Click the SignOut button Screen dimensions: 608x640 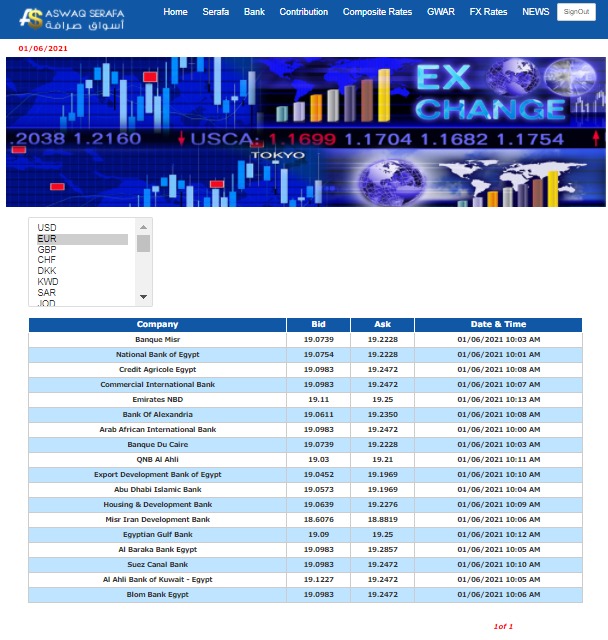(576, 12)
